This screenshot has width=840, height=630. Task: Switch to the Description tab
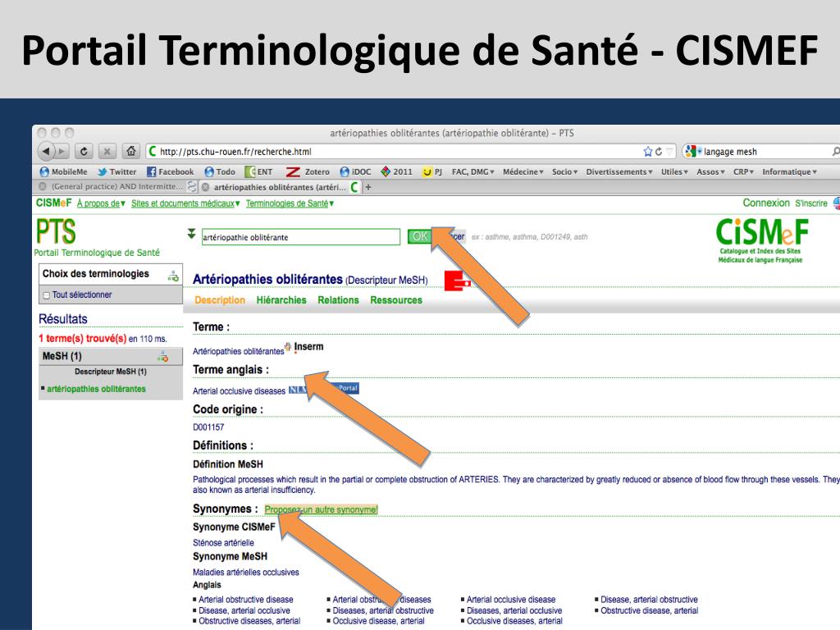220,300
